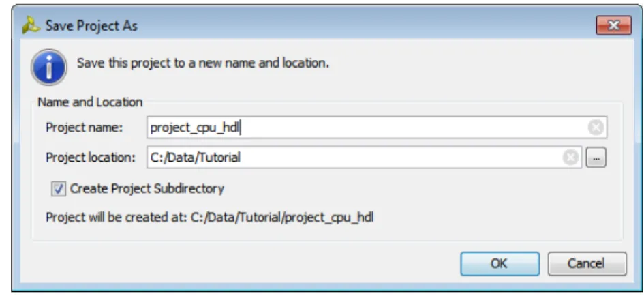This screenshot has height=296, width=644.
Task: Click the Project name label
Action: tap(85, 128)
